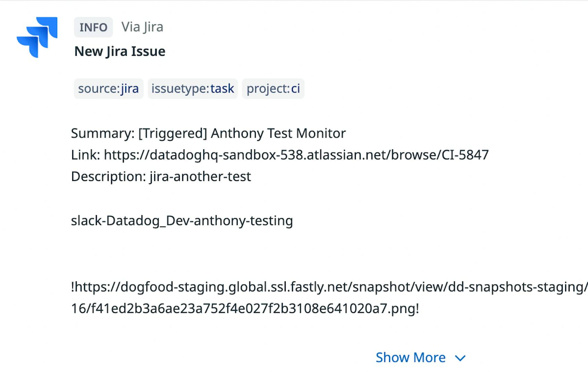Open the New Jira Issue title
588x372 pixels.
[119, 51]
